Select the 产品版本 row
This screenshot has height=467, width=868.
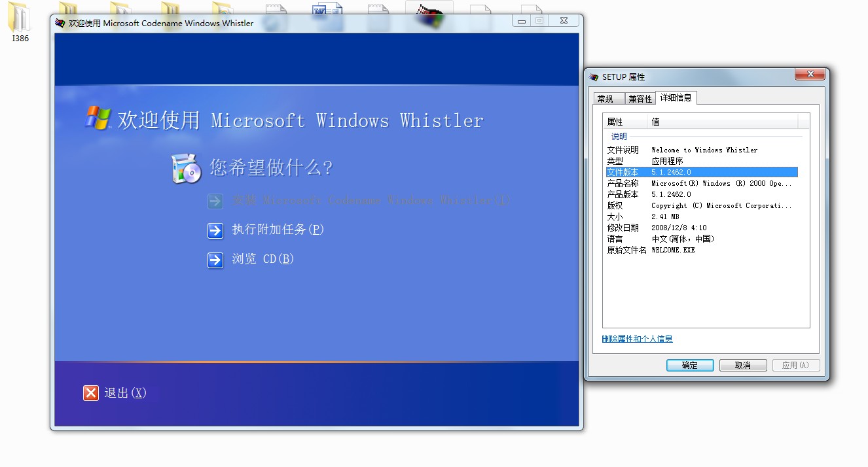[702, 194]
